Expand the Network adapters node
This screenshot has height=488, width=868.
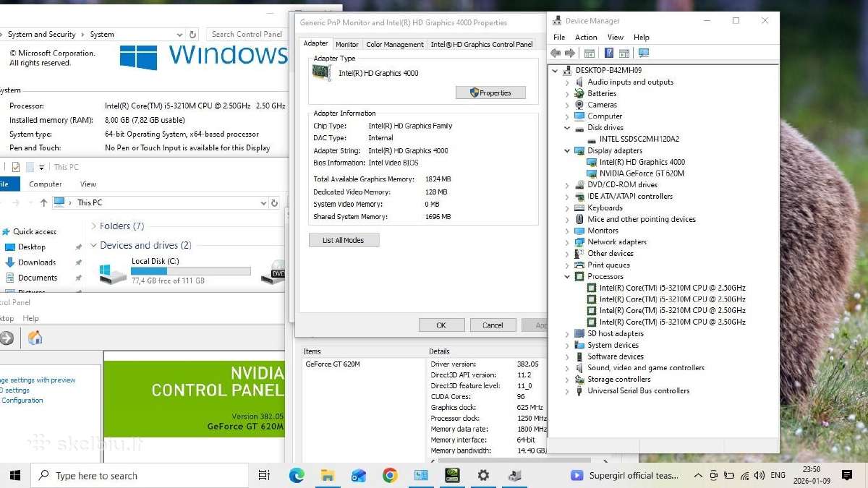[x=567, y=242]
